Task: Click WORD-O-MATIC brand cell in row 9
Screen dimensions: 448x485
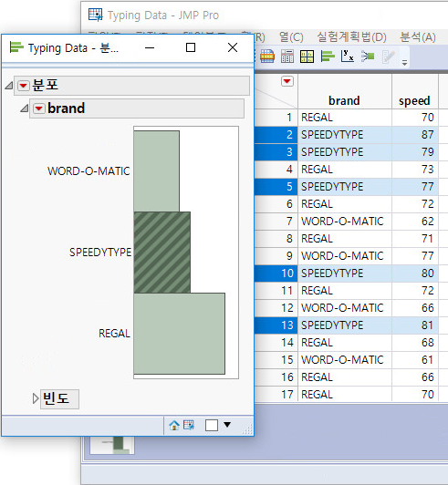Action: pos(345,256)
